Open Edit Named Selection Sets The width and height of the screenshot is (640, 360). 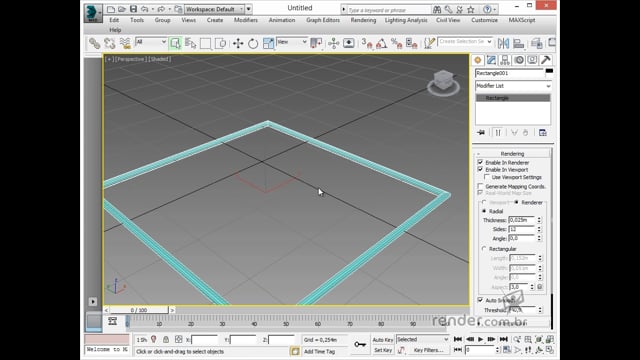[429, 43]
